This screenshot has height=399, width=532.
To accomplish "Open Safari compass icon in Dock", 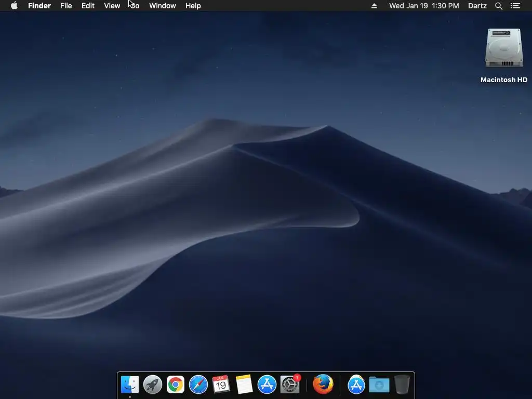I will pos(198,384).
